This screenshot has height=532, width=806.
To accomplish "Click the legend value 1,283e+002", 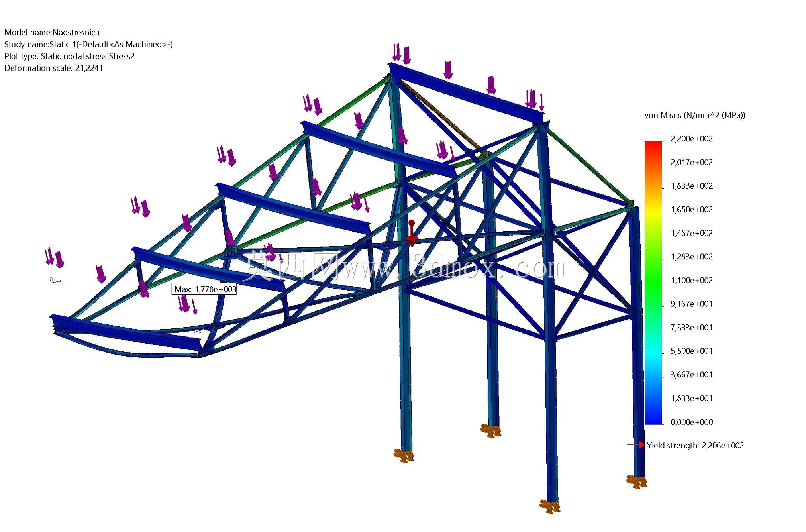I will point(692,257).
